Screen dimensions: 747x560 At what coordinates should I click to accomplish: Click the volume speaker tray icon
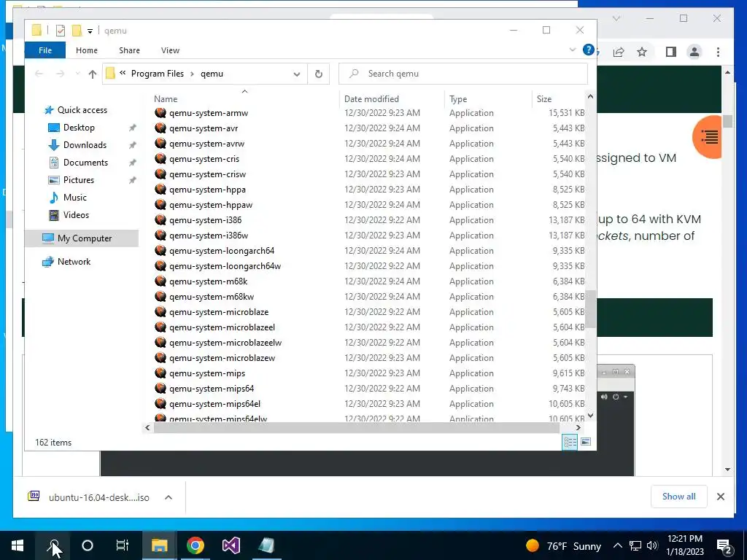coord(652,545)
